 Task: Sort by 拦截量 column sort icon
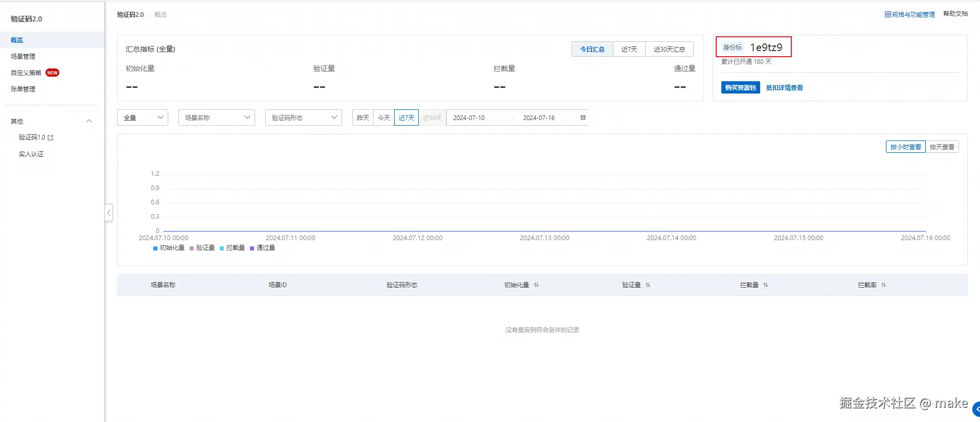click(766, 285)
